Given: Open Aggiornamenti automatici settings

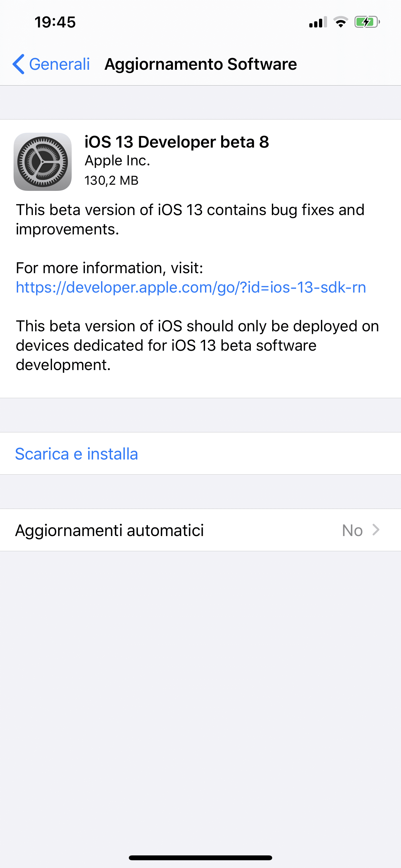Looking at the screenshot, I should tap(200, 530).
